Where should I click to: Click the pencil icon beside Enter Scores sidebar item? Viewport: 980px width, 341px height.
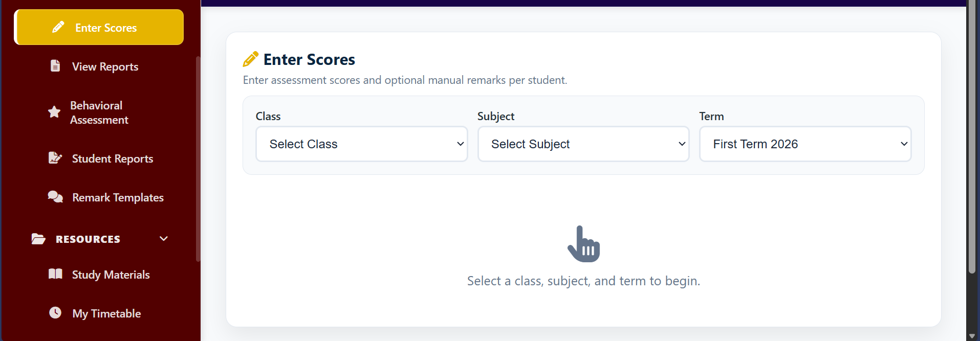pyautogui.click(x=58, y=27)
